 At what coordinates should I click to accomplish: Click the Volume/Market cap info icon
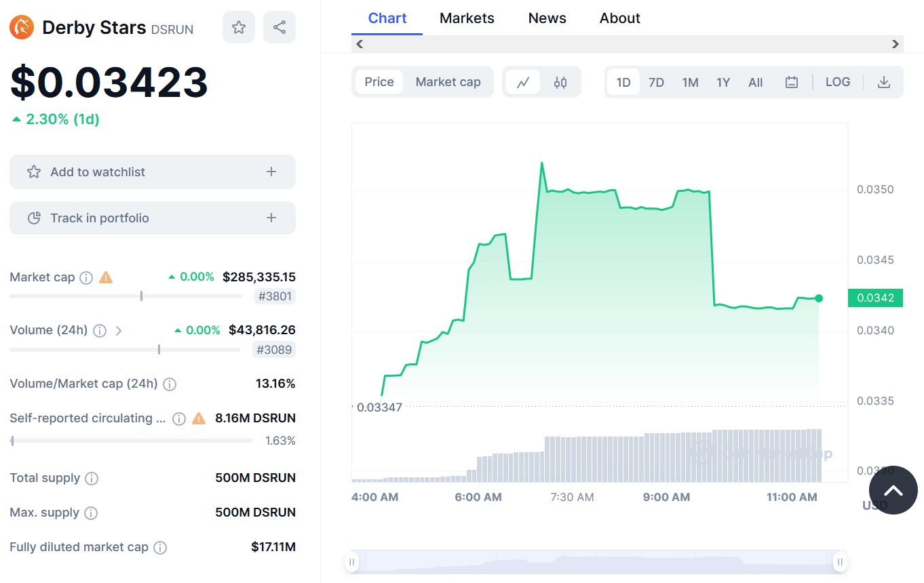tap(170, 384)
